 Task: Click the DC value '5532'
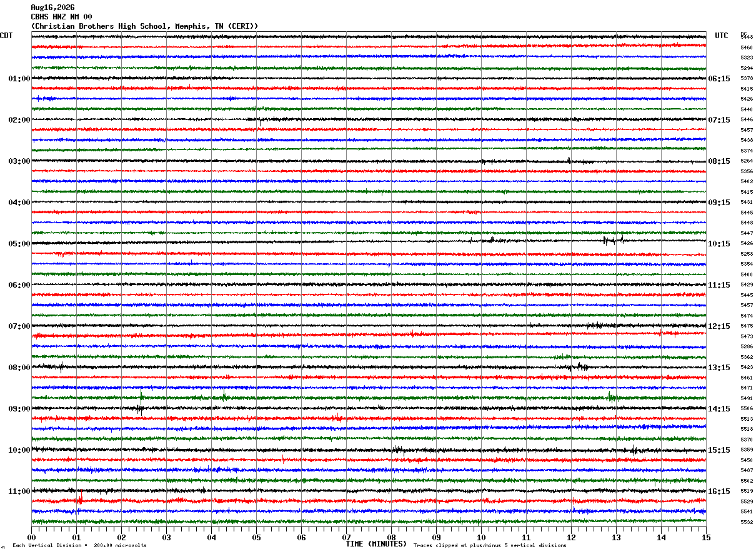coord(747,522)
